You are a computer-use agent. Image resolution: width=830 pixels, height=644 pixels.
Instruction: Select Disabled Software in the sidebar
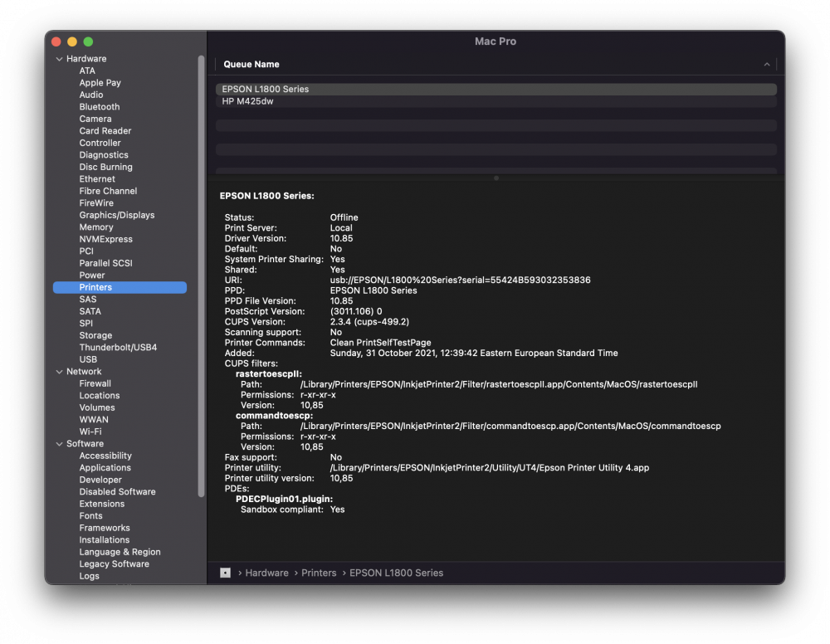coord(118,492)
